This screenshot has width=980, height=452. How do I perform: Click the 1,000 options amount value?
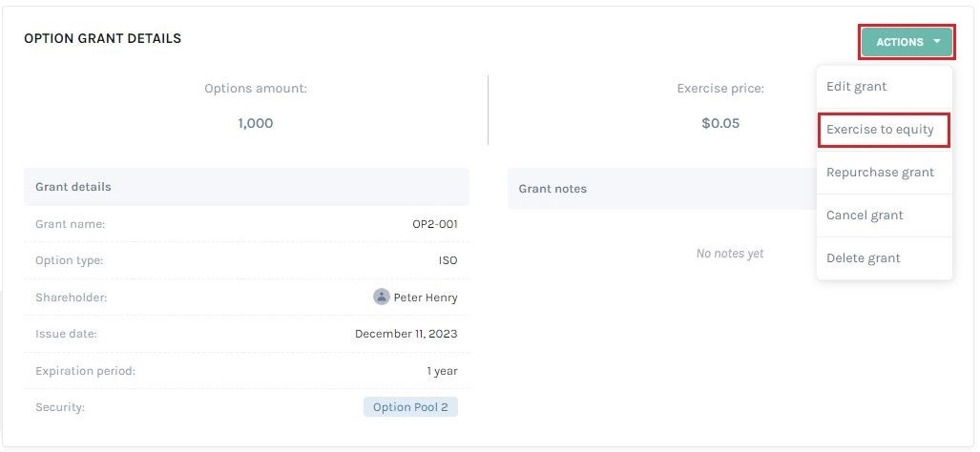[x=256, y=123]
